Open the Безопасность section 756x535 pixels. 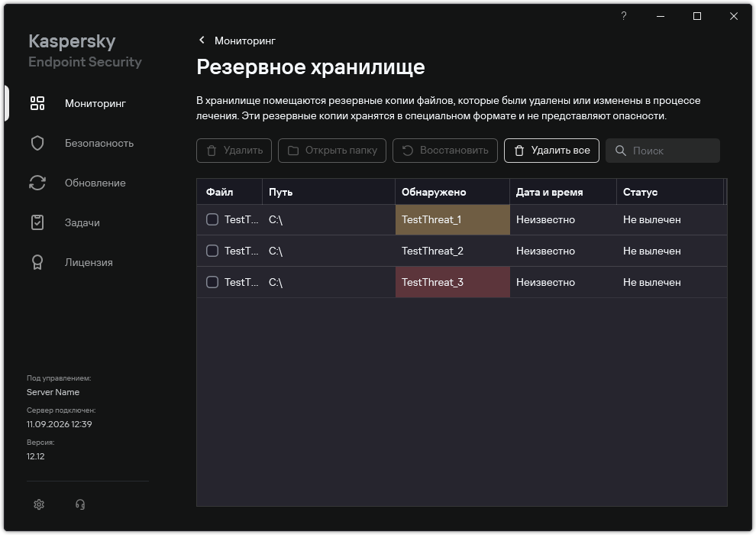click(x=99, y=143)
